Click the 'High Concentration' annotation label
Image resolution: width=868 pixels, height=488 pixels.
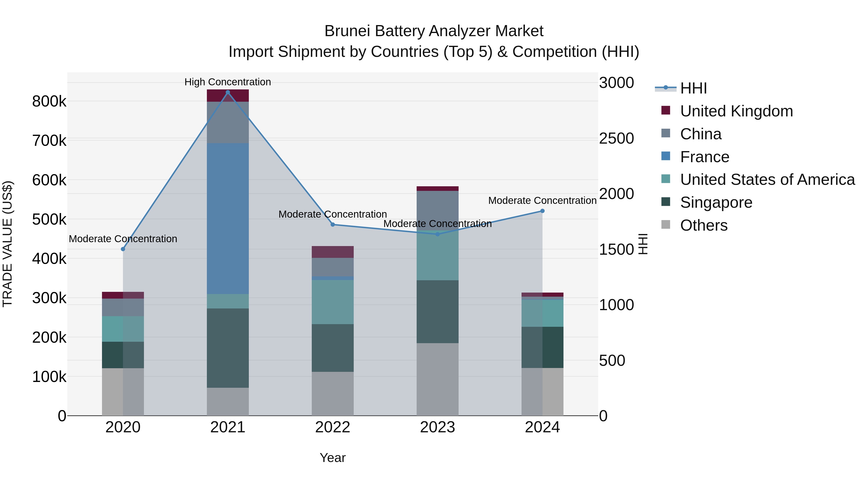228,82
